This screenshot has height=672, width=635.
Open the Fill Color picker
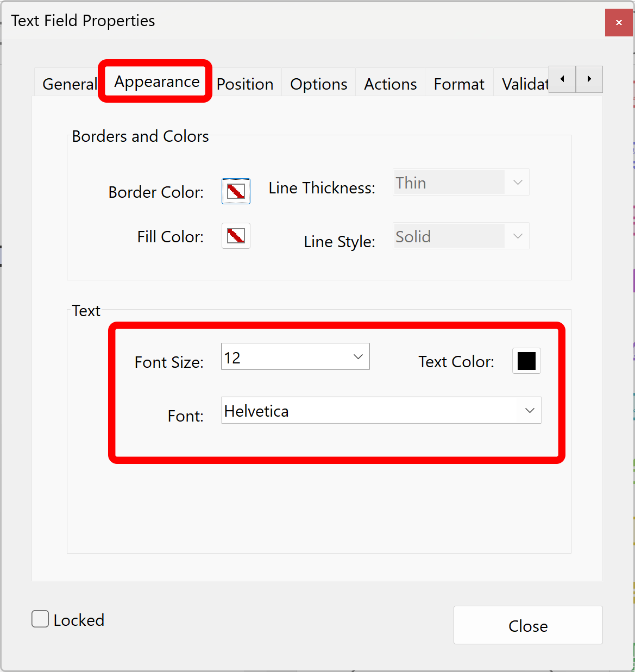[x=235, y=236]
